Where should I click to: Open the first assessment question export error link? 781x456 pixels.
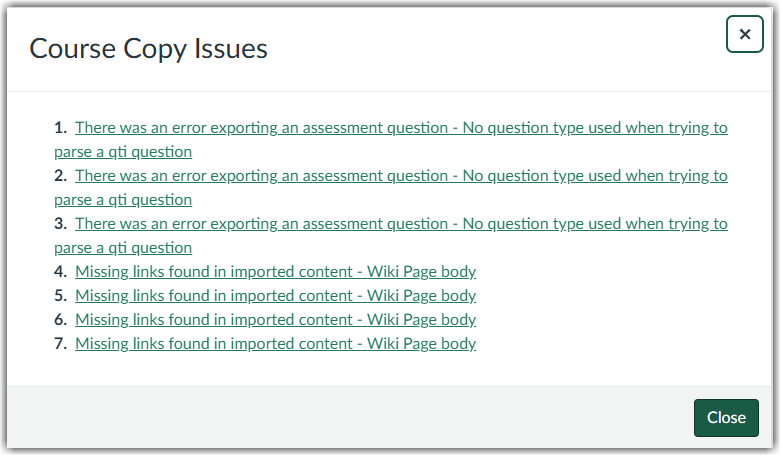pyautogui.click(x=400, y=128)
